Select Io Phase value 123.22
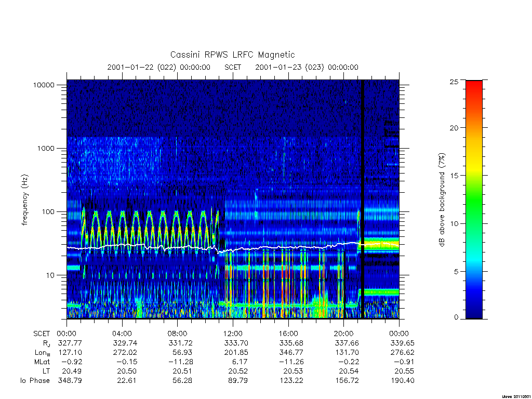 coord(292,381)
